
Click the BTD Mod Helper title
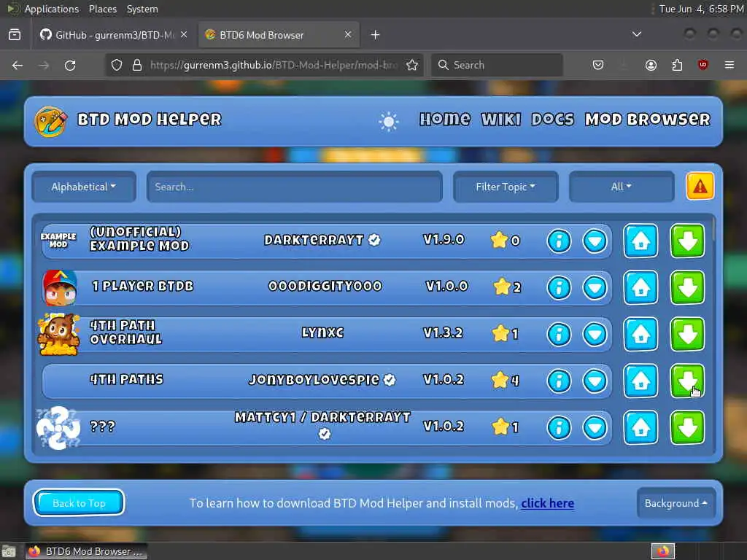[x=150, y=119]
